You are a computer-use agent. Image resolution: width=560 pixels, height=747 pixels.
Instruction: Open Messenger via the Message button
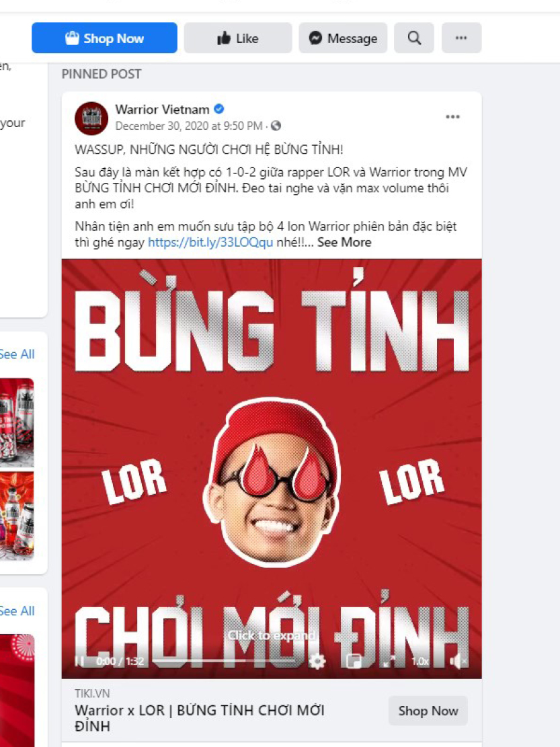point(343,38)
